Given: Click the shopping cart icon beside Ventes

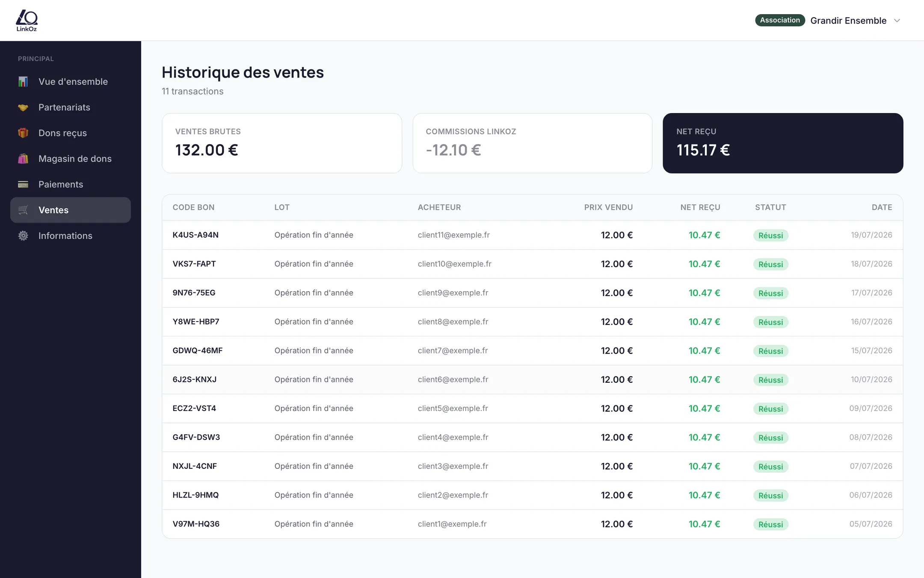Looking at the screenshot, I should point(23,210).
